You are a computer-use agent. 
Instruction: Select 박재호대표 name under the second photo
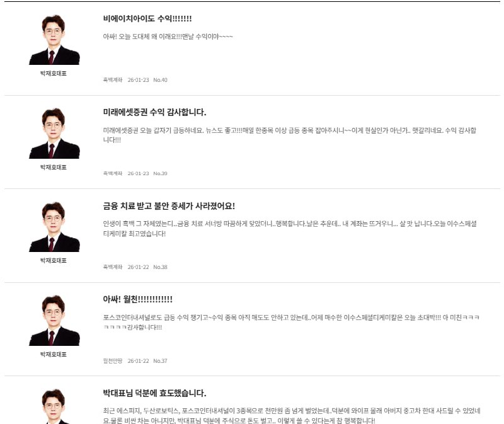click(x=54, y=167)
